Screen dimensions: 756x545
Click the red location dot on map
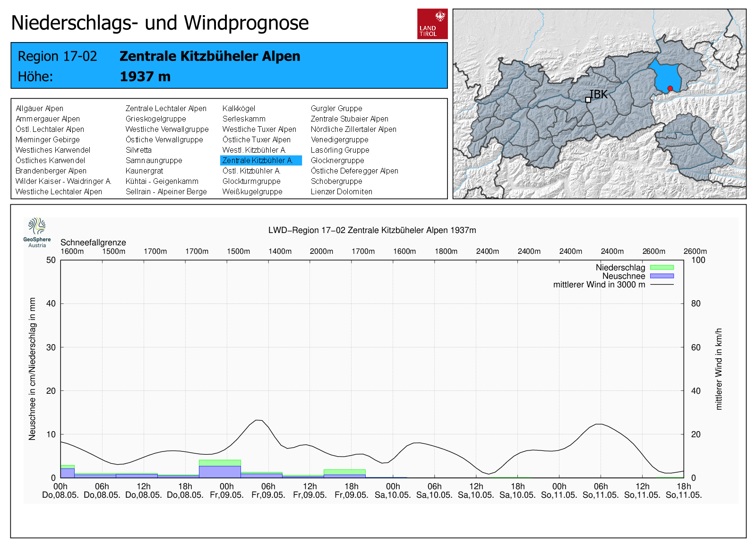click(670, 88)
